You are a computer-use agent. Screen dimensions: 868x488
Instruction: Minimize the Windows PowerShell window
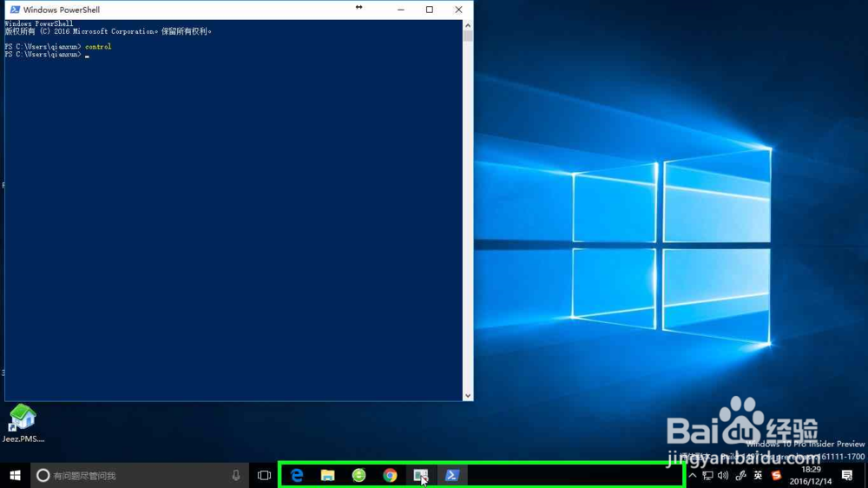[x=401, y=10]
